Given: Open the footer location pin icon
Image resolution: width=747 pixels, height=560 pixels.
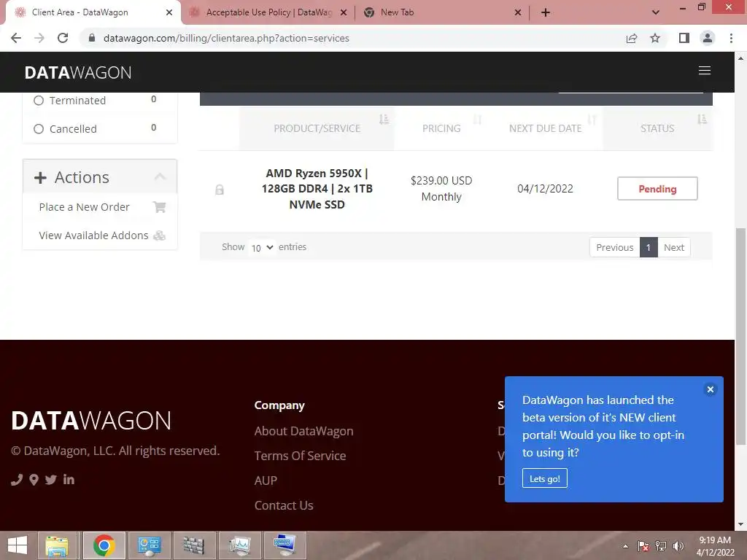Looking at the screenshot, I should click(34, 480).
